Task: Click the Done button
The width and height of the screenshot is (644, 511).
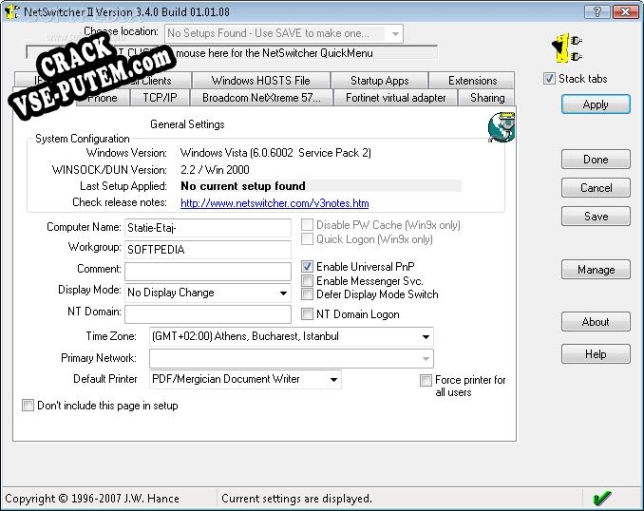Action: (x=596, y=159)
